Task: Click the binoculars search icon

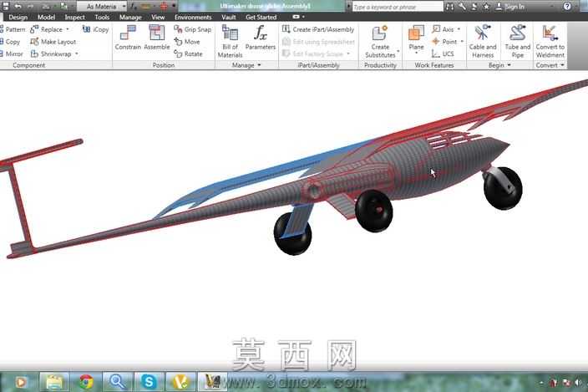Action: (449, 7)
